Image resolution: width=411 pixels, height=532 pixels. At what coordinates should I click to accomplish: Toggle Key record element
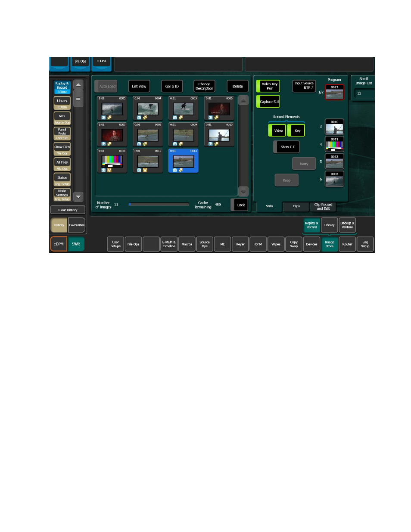[296, 131]
